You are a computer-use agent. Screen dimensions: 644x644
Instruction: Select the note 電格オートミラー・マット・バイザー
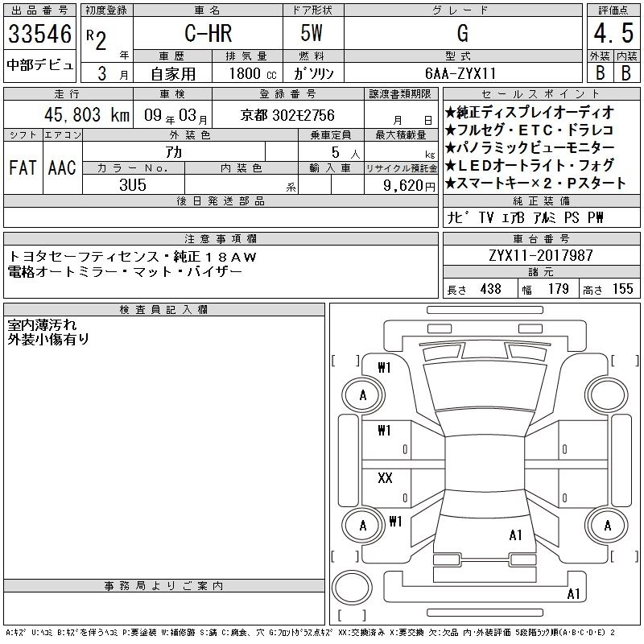[x=126, y=271]
